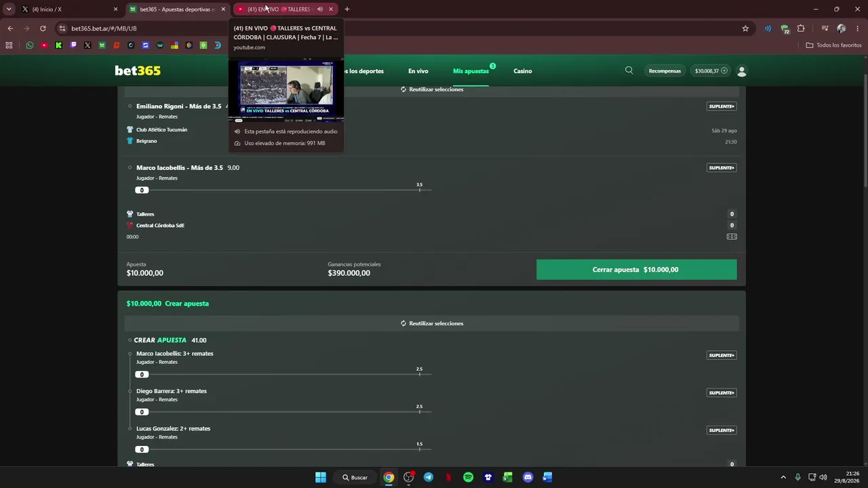Click Reutilizar selecciones above Emiliano Rigoni
868x488 pixels.
[x=432, y=89]
